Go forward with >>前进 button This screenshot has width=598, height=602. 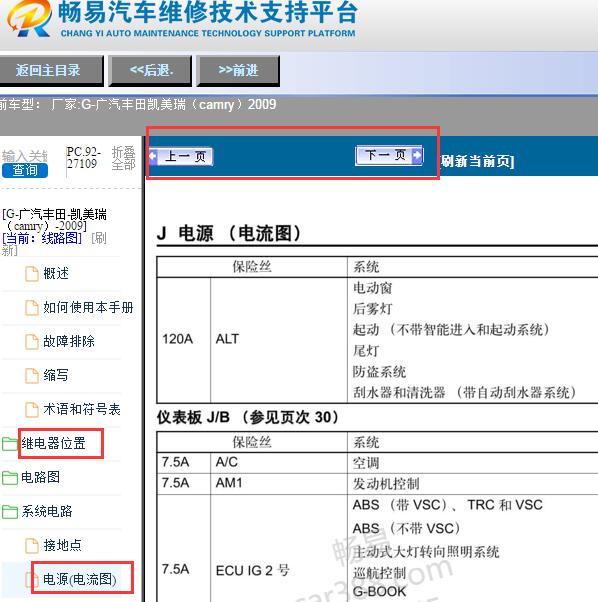(238, 71)
